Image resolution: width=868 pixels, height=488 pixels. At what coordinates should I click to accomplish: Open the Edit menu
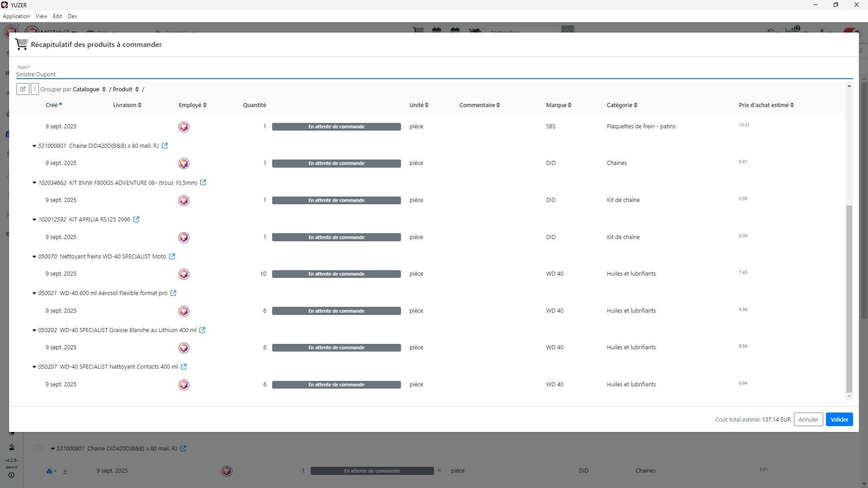(57, 16)
